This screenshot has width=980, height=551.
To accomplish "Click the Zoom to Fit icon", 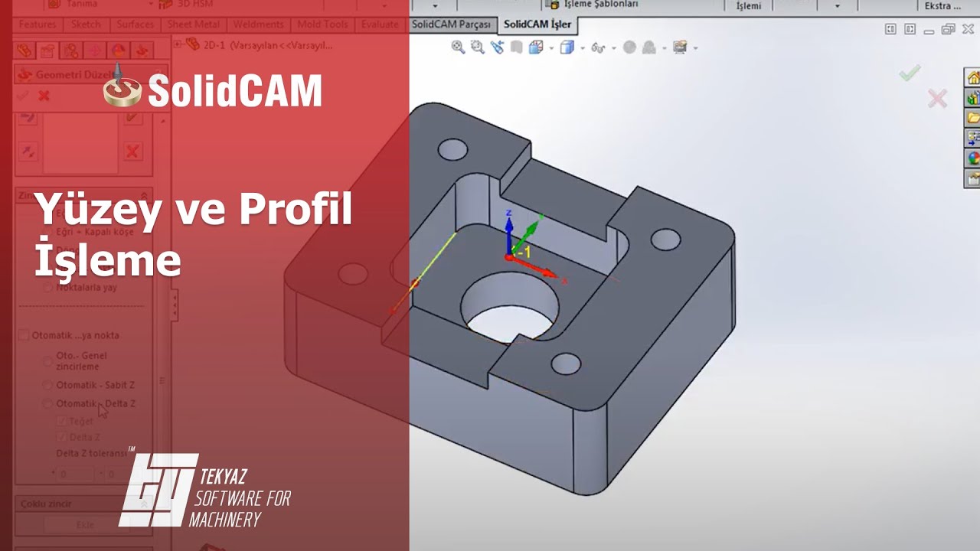I will pyautogui.click(x=458, y=47).
